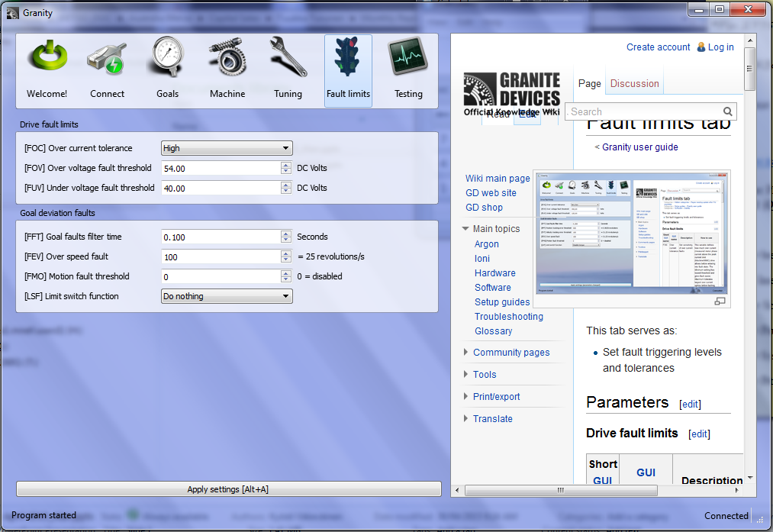Open the Troubleshooting link
Screen dimensions: 773x532
[509, 317]
